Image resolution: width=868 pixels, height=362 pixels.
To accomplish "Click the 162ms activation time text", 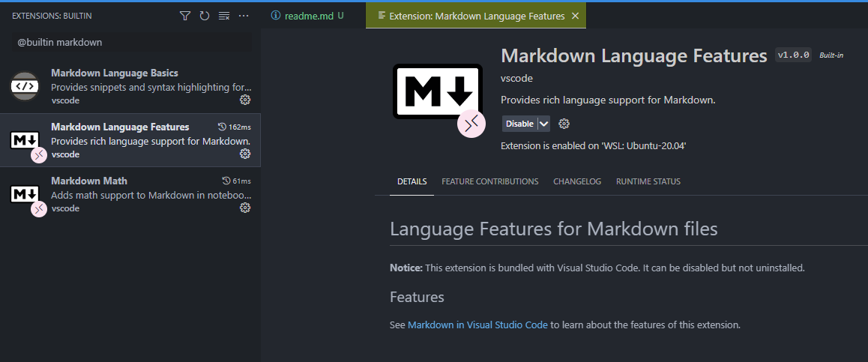I will pyautogui.click(x=240, y=127).
